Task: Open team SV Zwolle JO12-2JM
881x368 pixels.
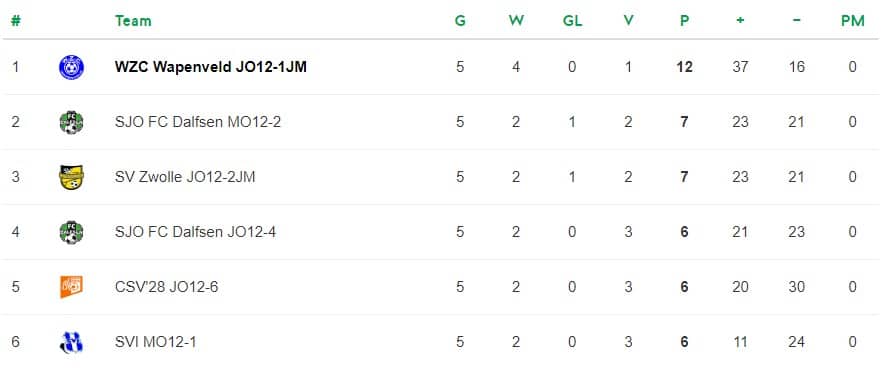Action: [185, 177]
